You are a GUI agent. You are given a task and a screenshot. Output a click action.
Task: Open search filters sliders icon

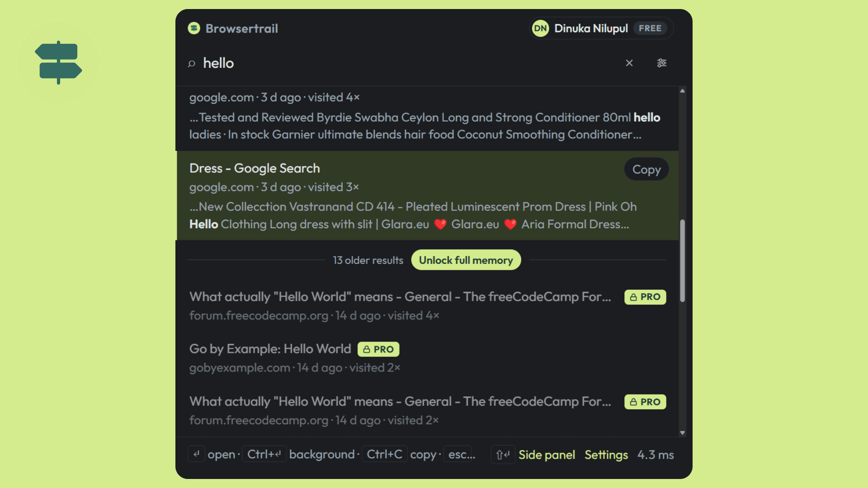click(x=662, y=63)
